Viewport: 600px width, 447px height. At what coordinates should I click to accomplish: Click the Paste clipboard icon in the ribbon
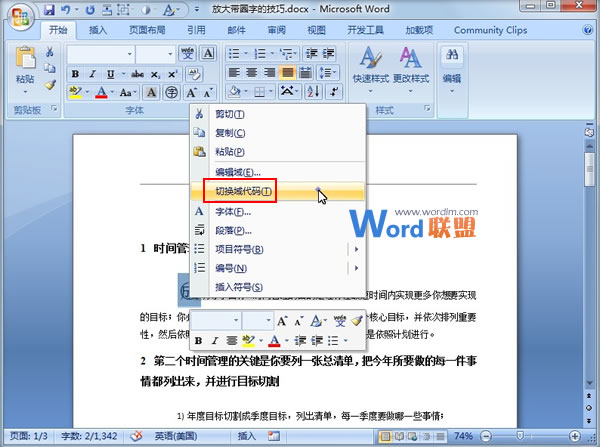[25, 57]
